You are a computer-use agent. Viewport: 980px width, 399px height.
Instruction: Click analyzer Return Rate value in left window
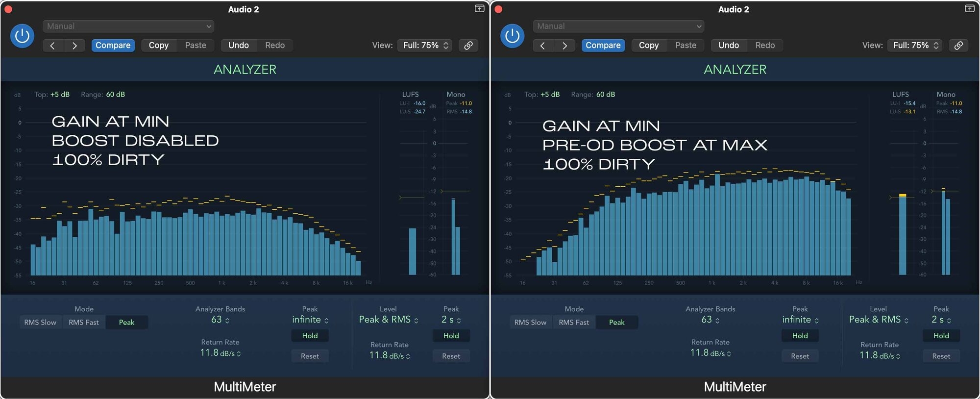tap(220, 353)
